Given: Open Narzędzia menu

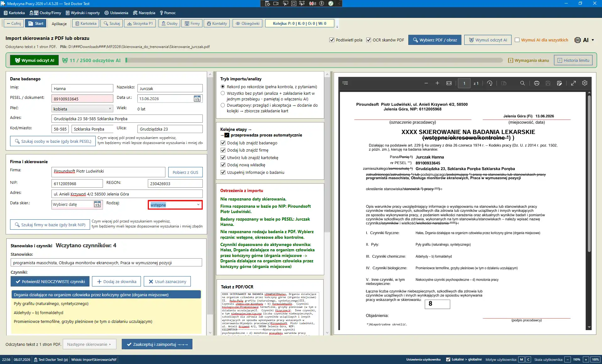Looking at the screenshot, I should [144, 13].
